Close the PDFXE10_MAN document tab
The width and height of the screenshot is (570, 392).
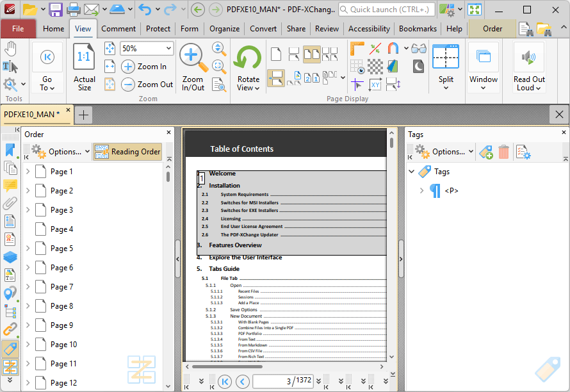click(x=68, y=110)
